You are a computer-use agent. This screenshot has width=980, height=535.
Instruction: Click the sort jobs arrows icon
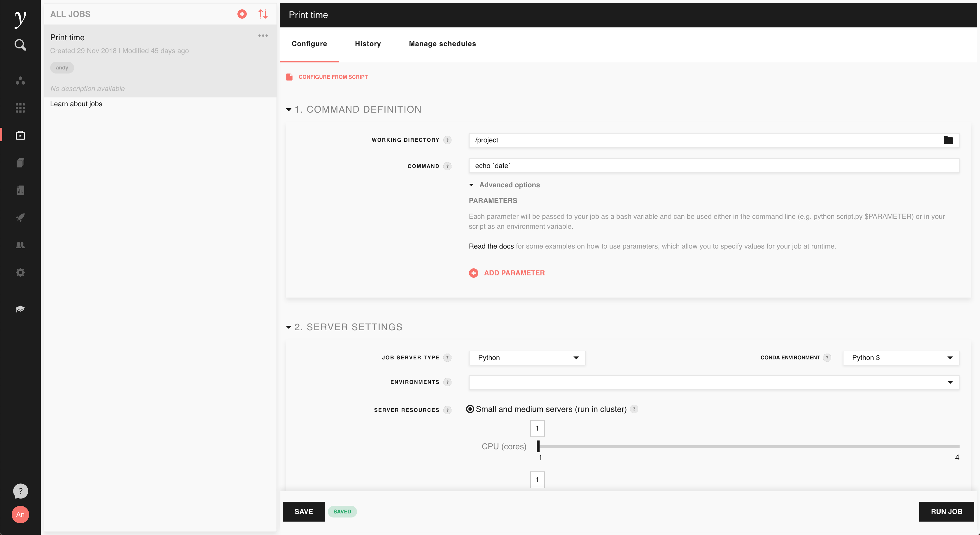(x=263, y=14)
